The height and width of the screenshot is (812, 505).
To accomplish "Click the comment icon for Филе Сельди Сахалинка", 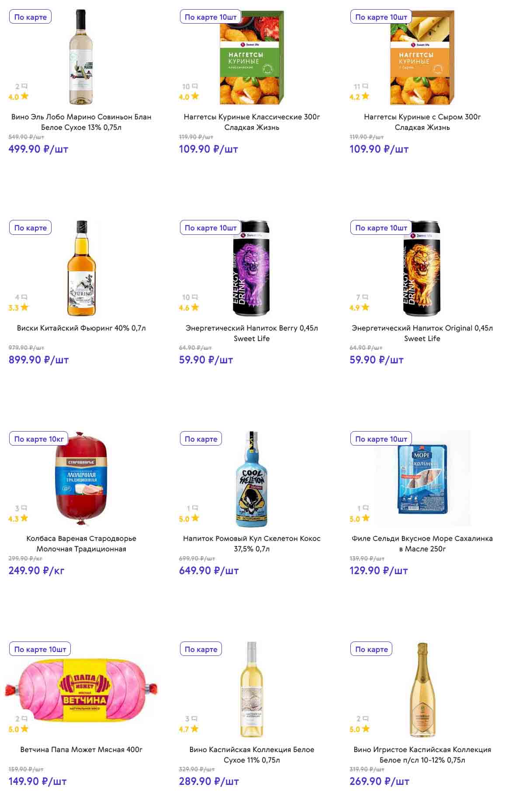I will point(366,508).
